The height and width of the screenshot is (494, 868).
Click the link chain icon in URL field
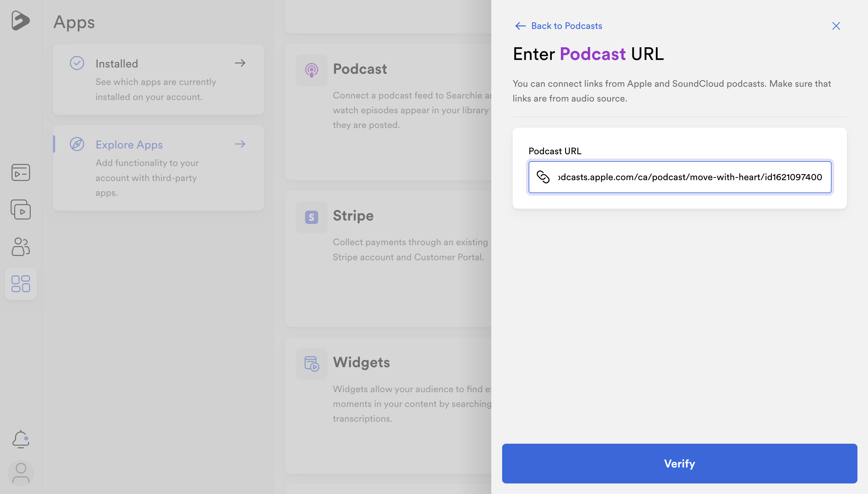pyautogui.click(x=543, y=177)
